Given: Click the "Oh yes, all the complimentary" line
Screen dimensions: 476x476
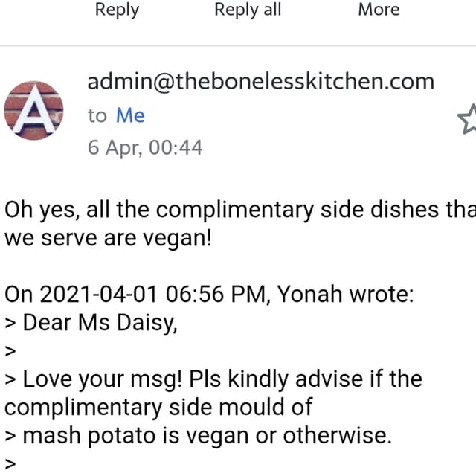Looking at the screenshot, I should tap(240, 210).
